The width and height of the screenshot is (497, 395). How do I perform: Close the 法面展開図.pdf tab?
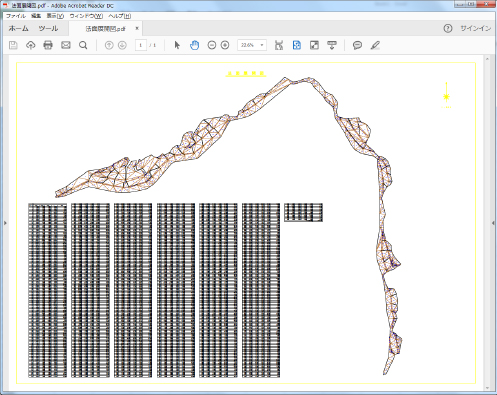click(137, 28)
